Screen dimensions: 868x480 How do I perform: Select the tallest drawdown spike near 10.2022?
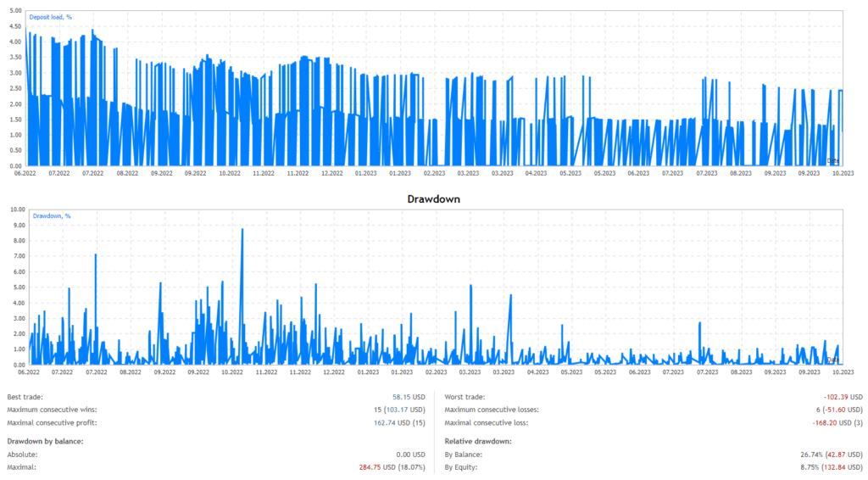coord(242,230)
